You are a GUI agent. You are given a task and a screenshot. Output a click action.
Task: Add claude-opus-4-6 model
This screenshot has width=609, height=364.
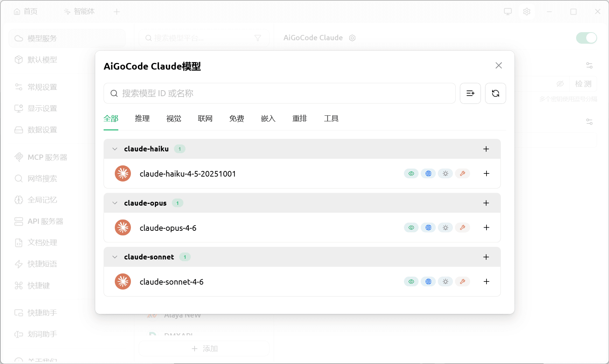(x=486, y=228)
